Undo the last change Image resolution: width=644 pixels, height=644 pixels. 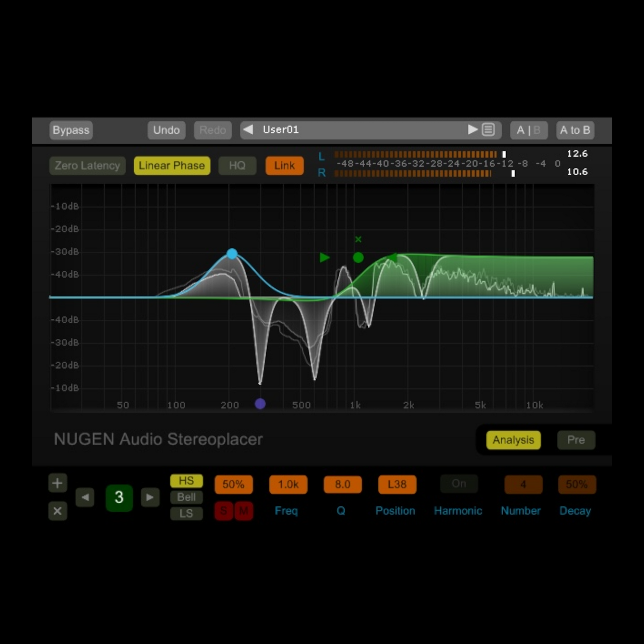[x=166, y=130]
